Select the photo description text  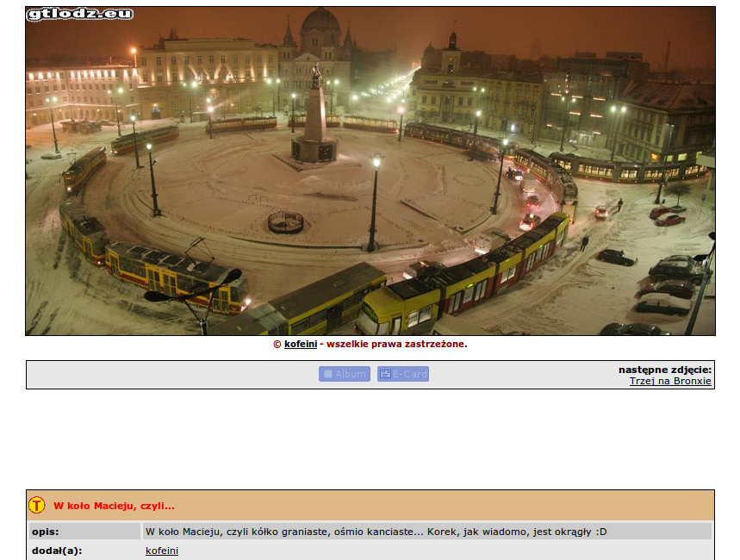tap(376, 532)
